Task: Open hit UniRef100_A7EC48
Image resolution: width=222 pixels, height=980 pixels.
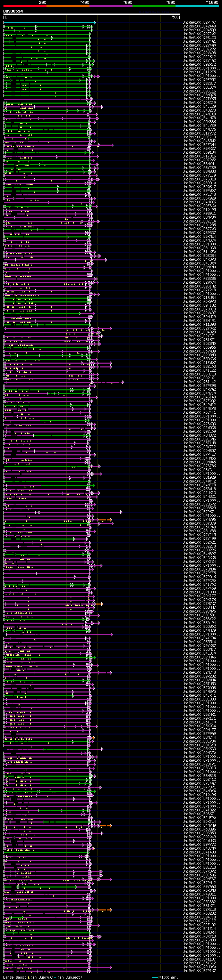Action: [199, 194]
